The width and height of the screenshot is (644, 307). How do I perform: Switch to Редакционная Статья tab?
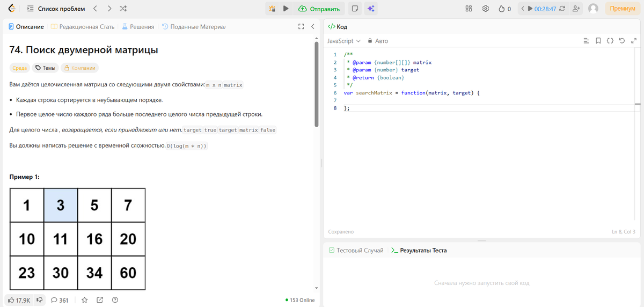pyautogui.click(x=83, y=26)
